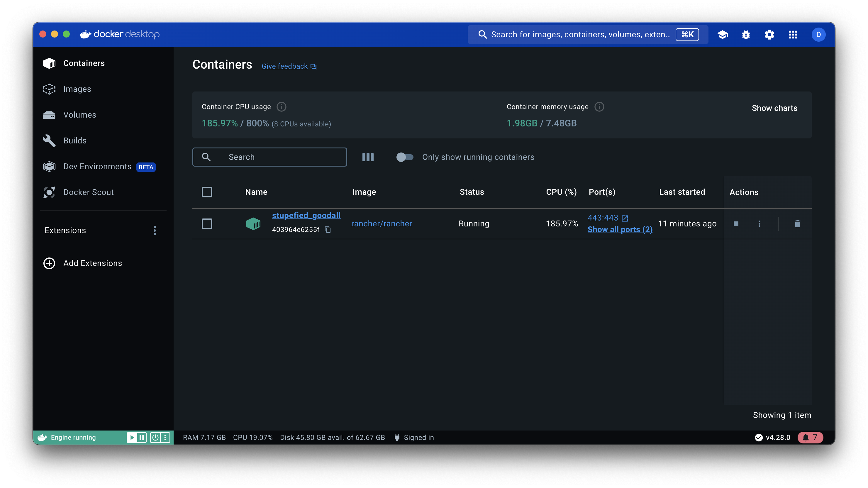
Task: Check the stupefied_goodall row checkbox
Action: [x=207, y=223]
